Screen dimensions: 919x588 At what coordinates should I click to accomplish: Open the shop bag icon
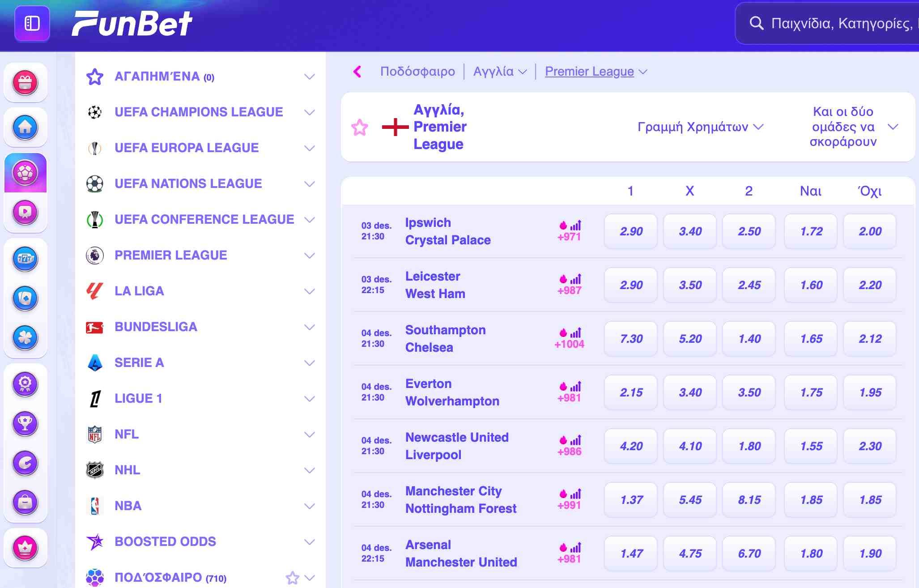[26, 502]
